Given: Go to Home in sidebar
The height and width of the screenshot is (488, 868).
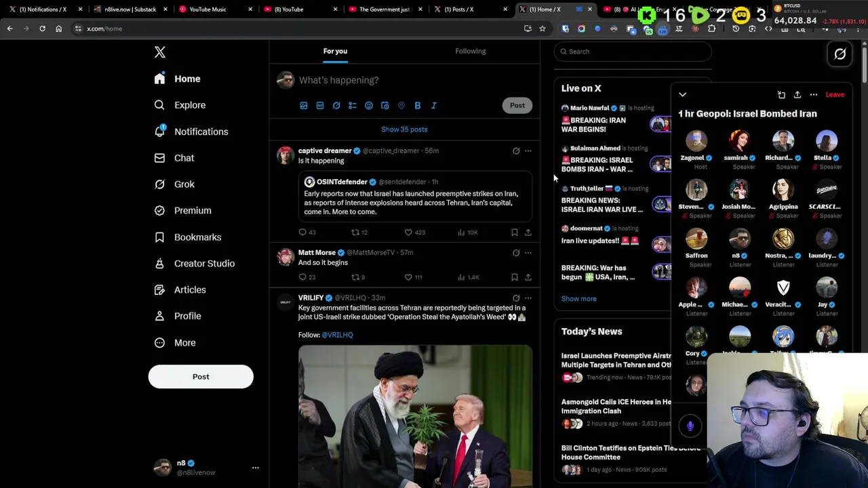Looking at the screenshot, I should [x=177, y=79].
